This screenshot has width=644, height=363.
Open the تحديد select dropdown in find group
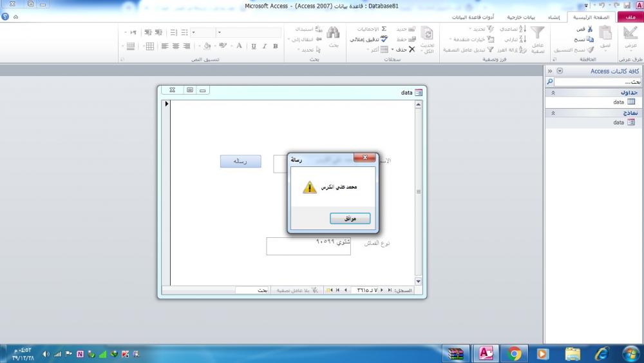[x=309, y=50]
